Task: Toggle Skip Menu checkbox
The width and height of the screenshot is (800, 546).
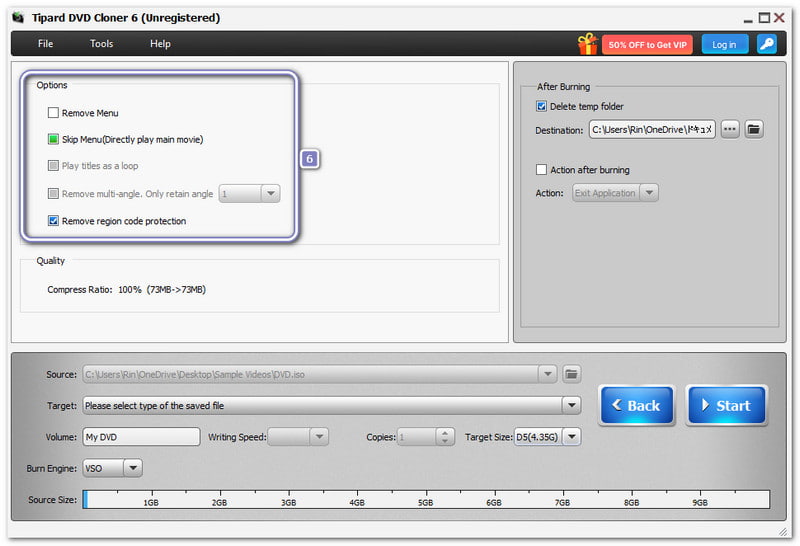Action: tap(54, 140)
